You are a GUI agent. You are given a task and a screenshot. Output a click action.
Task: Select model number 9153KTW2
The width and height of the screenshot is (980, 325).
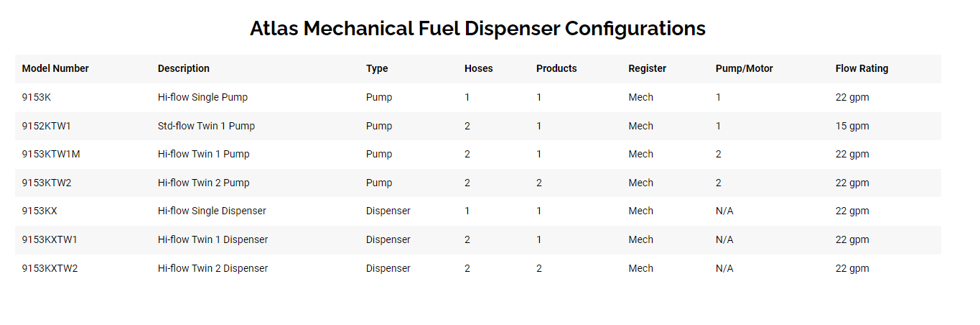pyautogui.click(x=47, y=183)
